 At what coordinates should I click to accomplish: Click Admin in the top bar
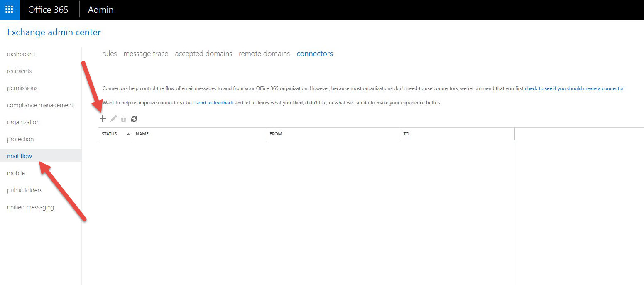coord(101,10)
